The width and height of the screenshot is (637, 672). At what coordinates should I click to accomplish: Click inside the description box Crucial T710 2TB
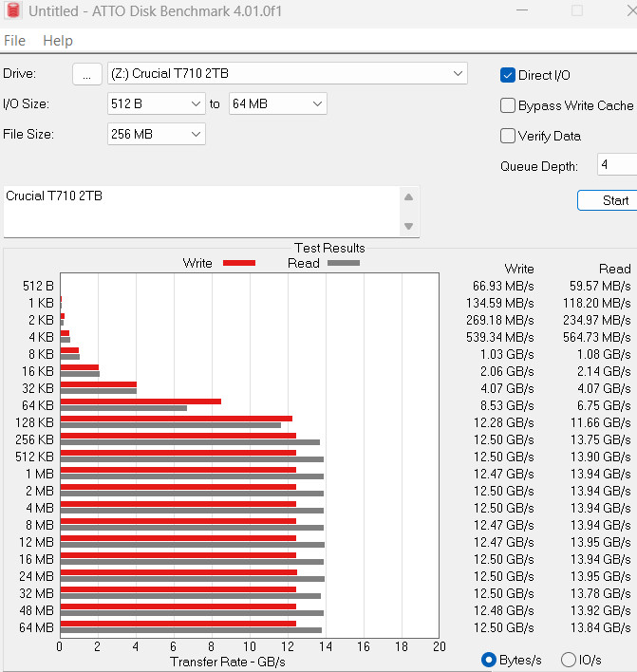[x=201, y=212]
